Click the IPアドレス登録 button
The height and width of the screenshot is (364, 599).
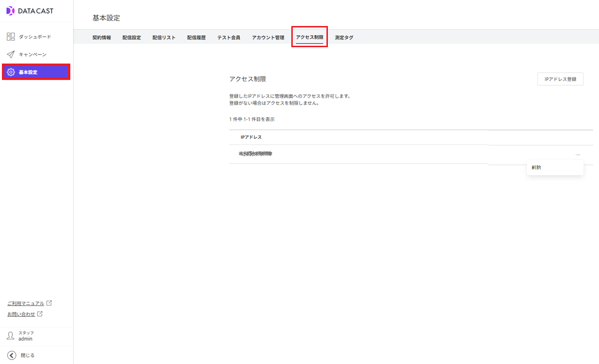point(560,78)
